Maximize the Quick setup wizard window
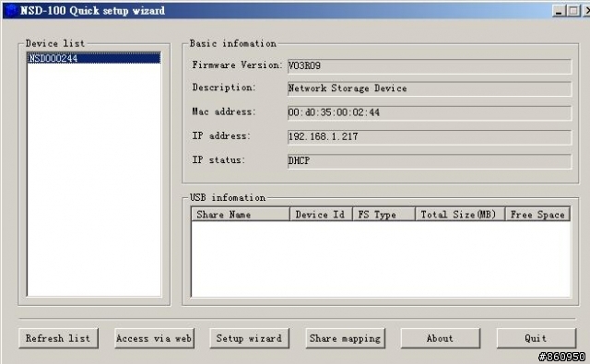 (x=573, y=11)
